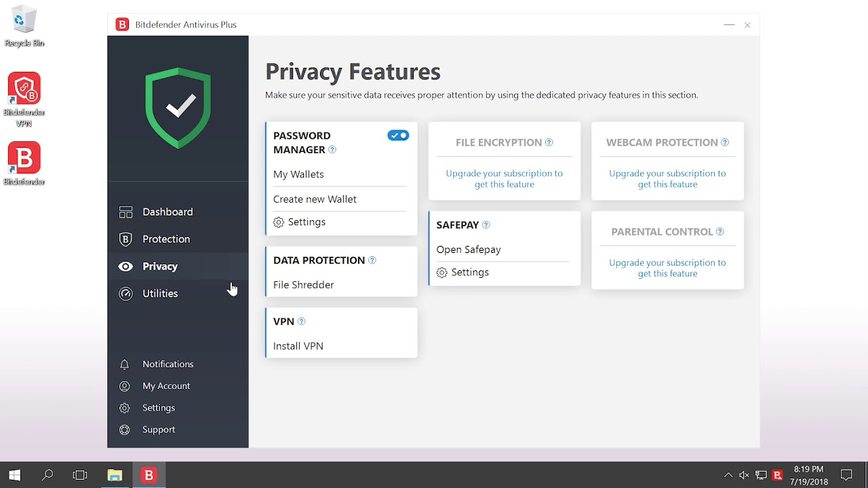This screenshot has width=868, height=488.
Task: Click the My Account person icon
Action: (x=125, y=386)
